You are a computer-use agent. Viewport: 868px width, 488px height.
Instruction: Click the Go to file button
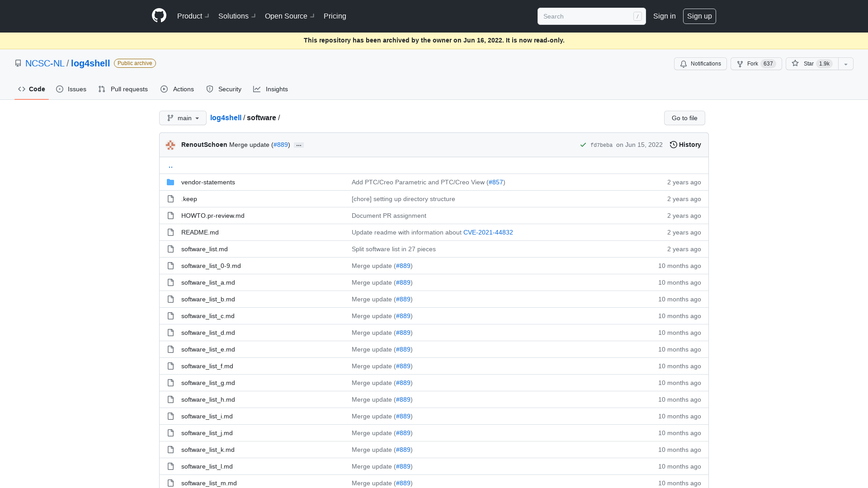point(684,118)
